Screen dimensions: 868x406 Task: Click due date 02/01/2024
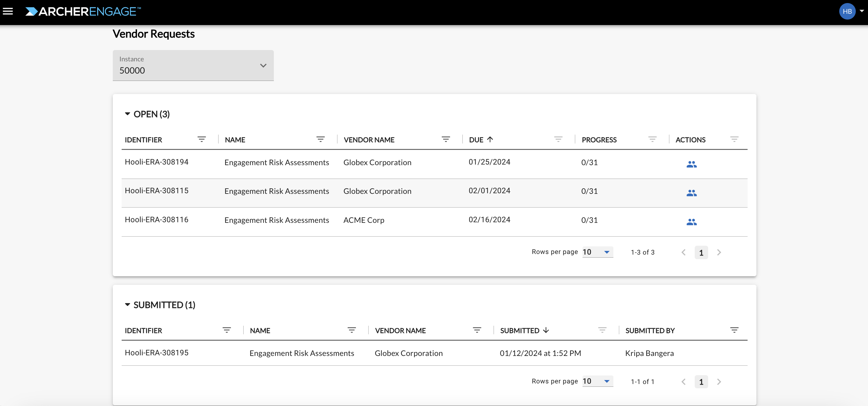tap(490, 190)
